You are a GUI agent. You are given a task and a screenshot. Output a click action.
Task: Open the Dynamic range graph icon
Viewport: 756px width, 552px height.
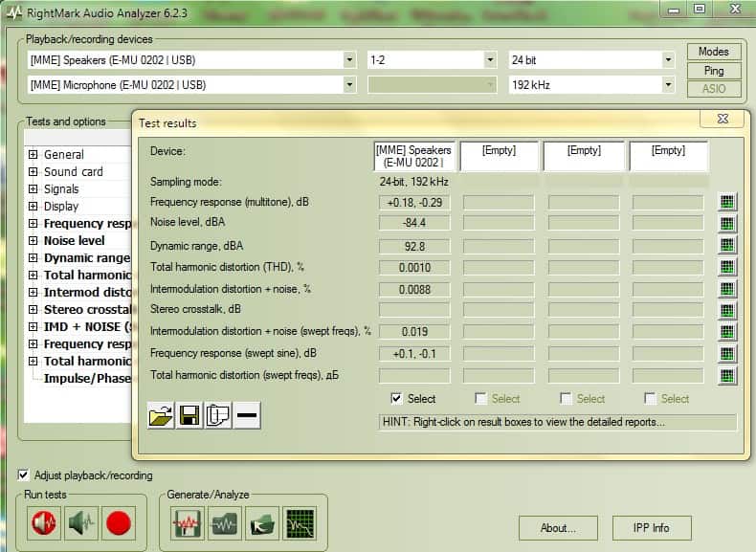point(727,246)
